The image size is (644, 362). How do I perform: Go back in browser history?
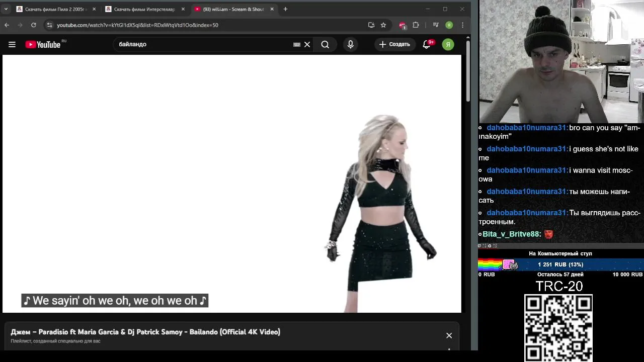coord(7,25)
